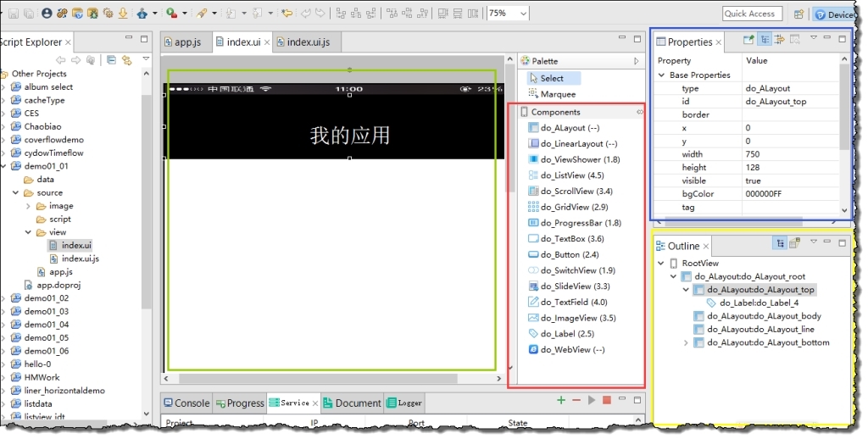Toggle the Show Advanced Properties button
The width and height of the screenshot is (868, 439).
780,39
